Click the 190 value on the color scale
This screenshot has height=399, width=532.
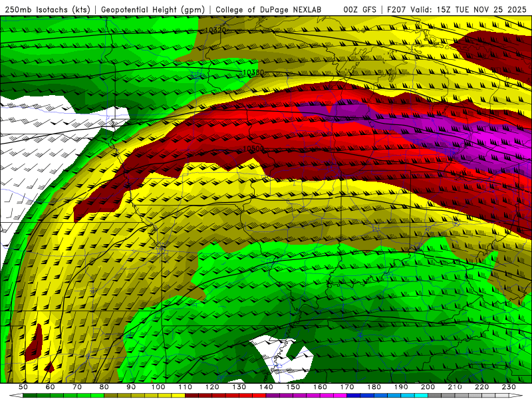click(401, 387)
